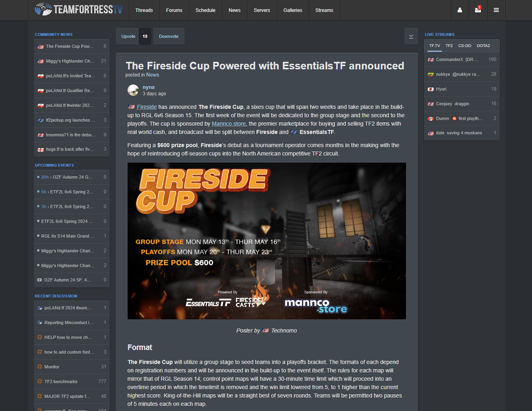
Task: Click the flag next to Technomo
Action: (266, 330)
